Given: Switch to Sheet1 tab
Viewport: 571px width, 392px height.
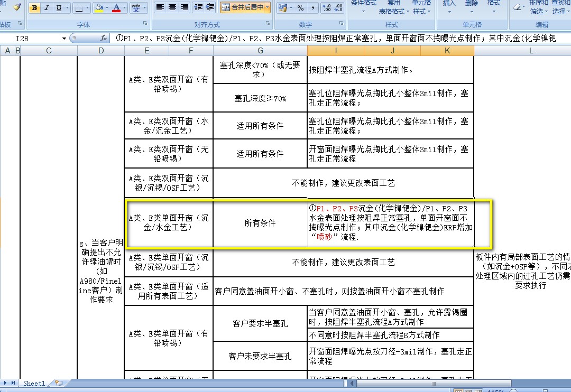Looking at the screenshot, I should [x=34, y=383].
